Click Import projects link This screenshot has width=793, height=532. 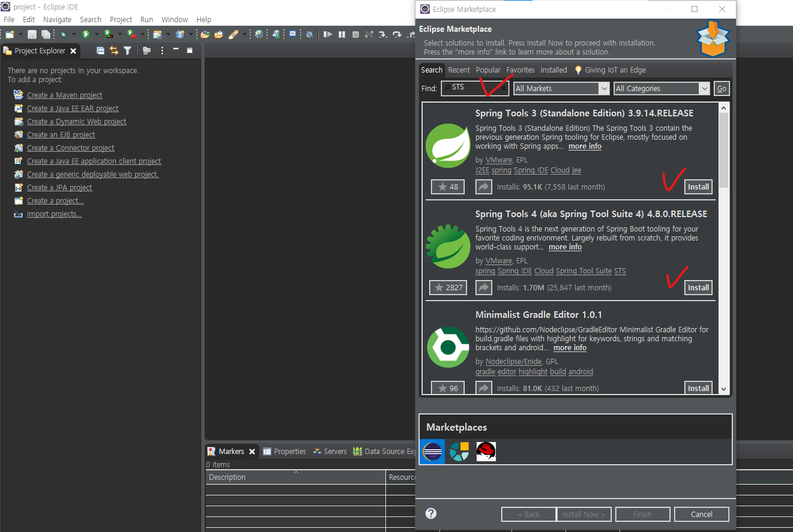pos(54,214)
